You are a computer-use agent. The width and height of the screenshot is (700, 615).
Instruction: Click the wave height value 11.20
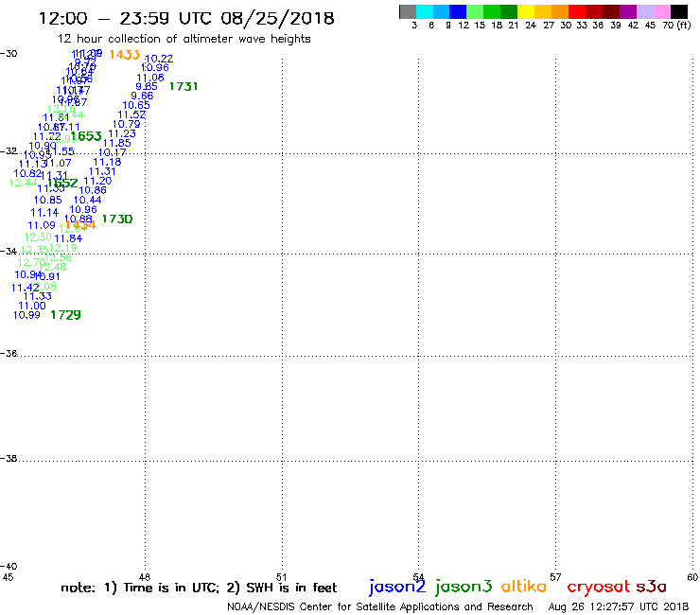point(97,181)
